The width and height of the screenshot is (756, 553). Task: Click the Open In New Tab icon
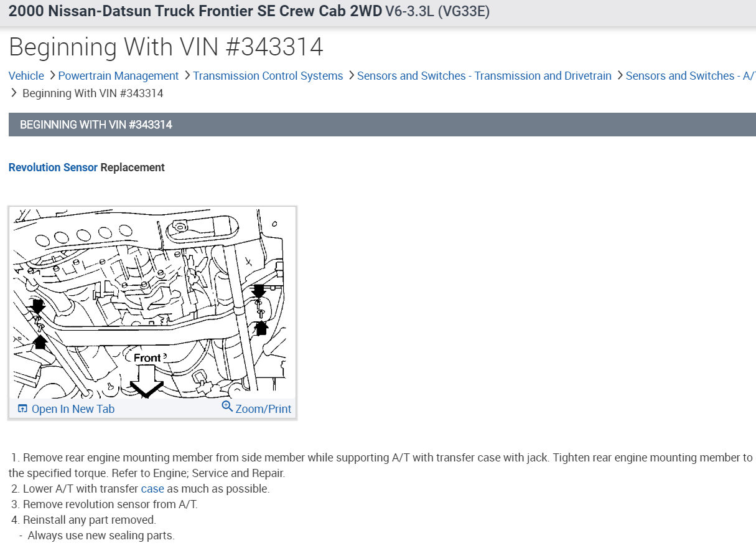[x=22, y=409]
